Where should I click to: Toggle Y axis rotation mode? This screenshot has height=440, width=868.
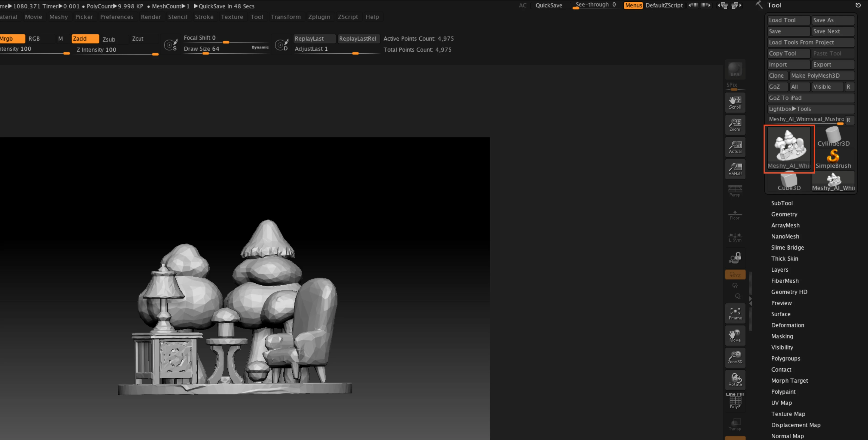(735, 286)
